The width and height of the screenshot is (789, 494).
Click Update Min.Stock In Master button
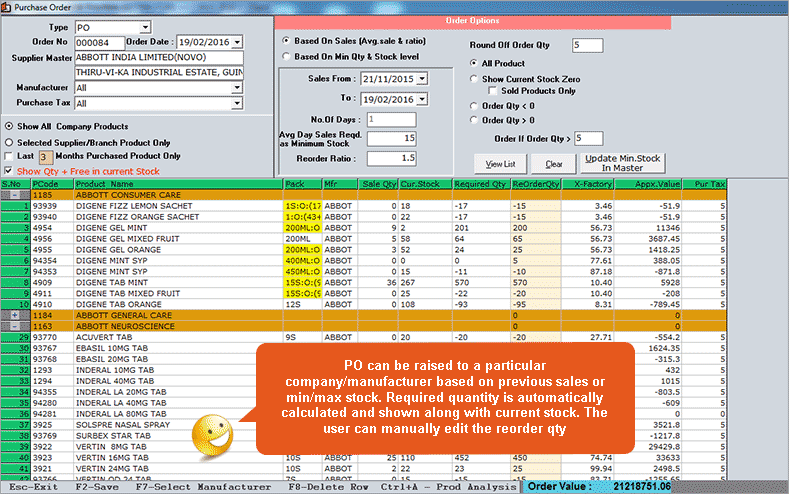(x=622, y=163)
